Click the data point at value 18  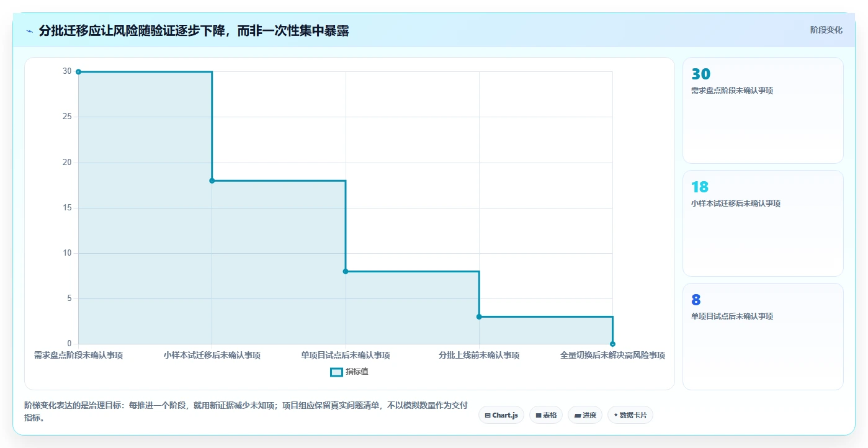tap(212, 181)
